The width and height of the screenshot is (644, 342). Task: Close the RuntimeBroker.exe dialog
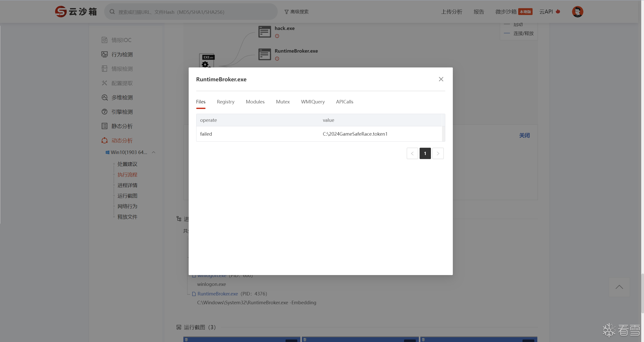tap(441, 79)
